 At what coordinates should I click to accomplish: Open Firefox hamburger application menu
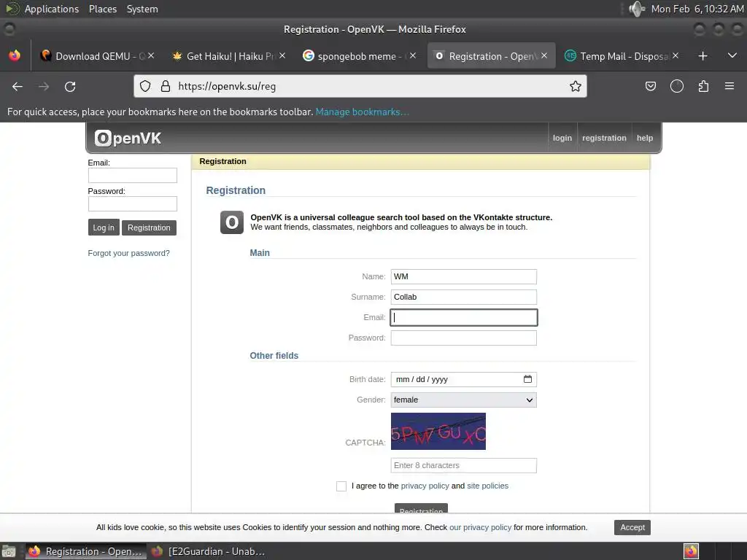coord(729,86)
